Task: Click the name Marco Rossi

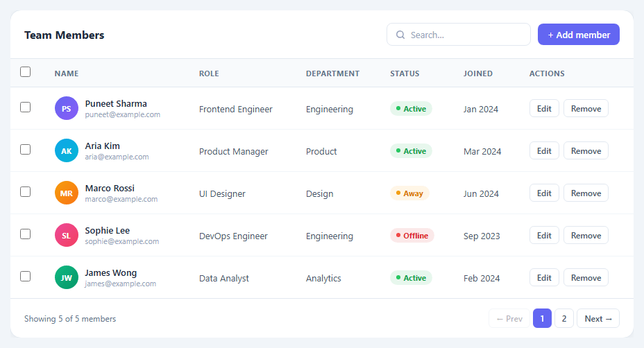Action: (110, 189)
